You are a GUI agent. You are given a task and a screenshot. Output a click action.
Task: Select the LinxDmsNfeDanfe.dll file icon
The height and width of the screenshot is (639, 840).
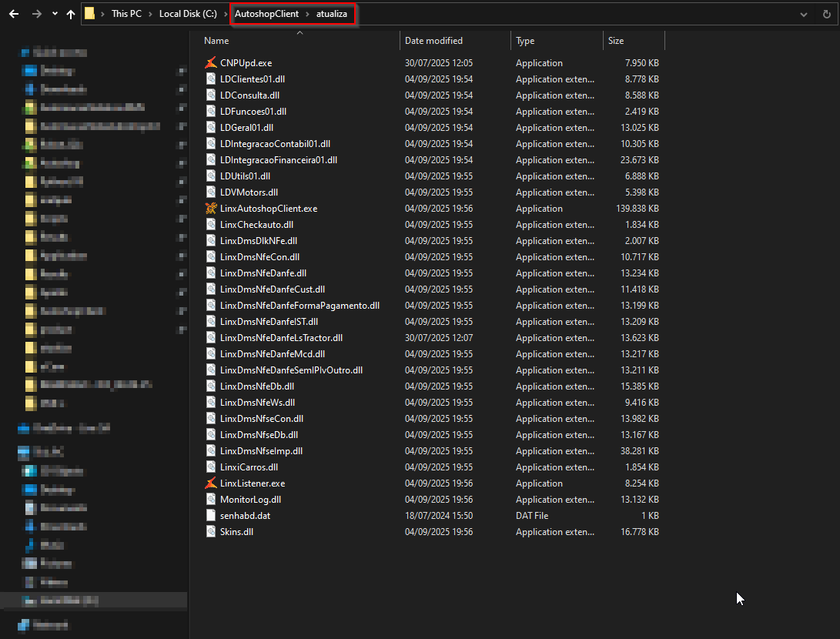(211, 273)
